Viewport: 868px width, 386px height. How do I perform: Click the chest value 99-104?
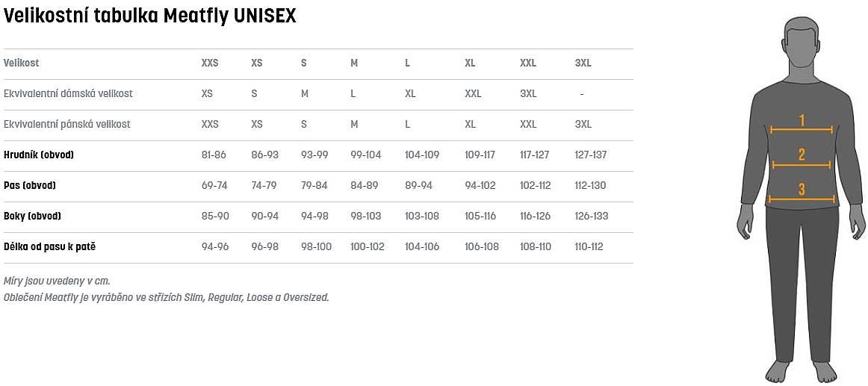[x=366, y=155]
